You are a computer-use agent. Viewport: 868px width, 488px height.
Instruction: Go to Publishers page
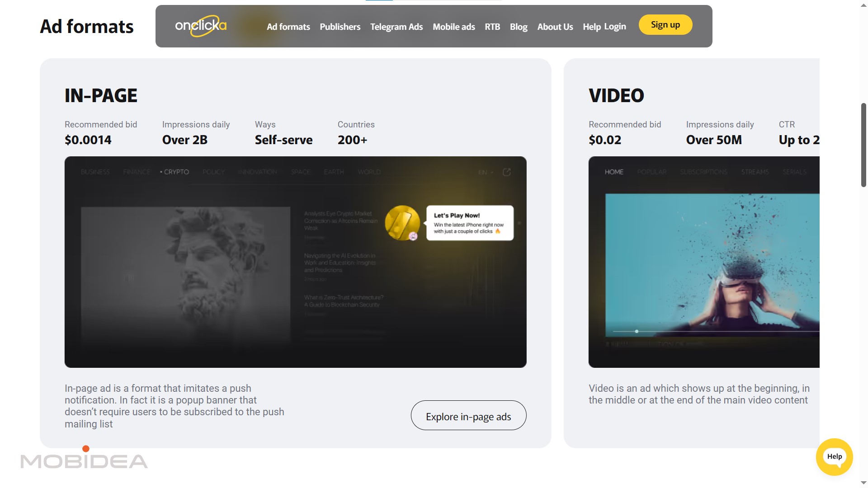340,27
